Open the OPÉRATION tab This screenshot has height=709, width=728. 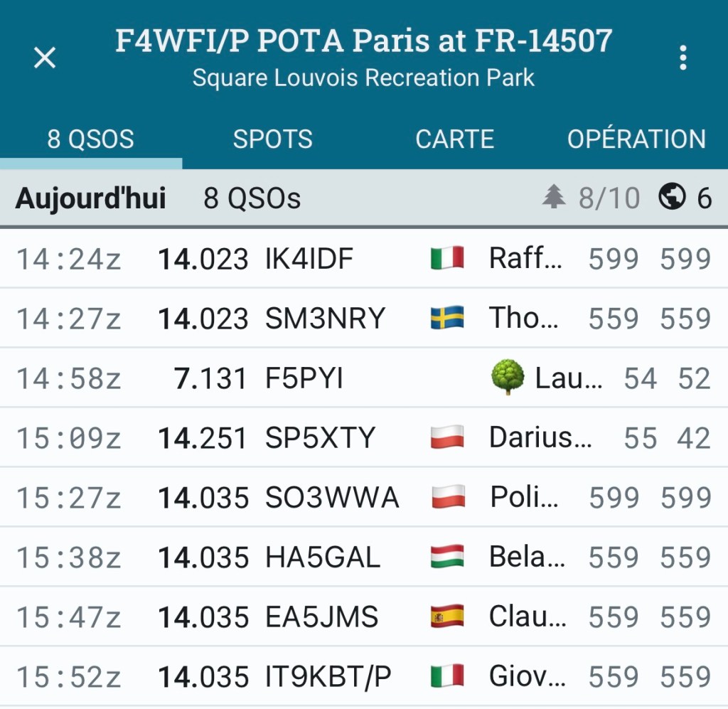click(x=636, y=139)
